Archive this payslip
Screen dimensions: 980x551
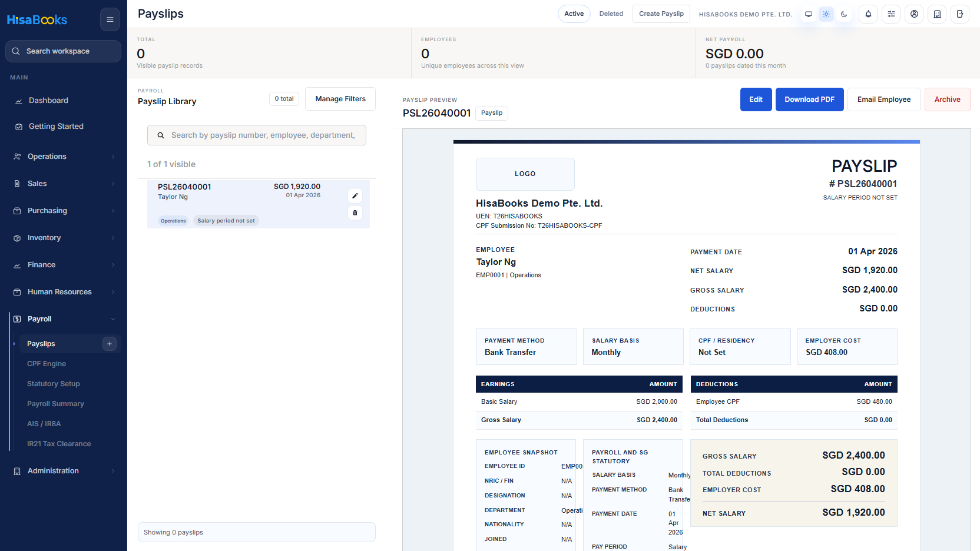click(x=948, y=99)
